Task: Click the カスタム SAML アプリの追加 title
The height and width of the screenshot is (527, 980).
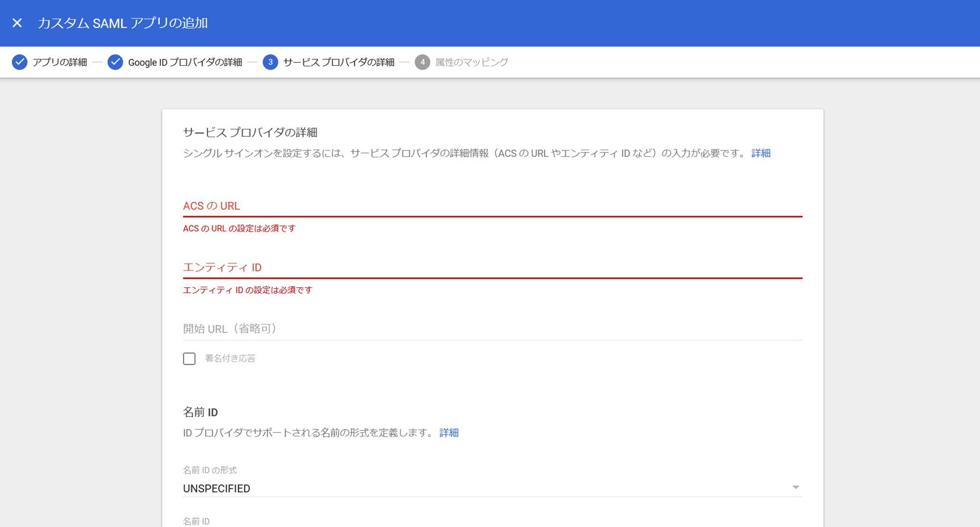Action: 123,23
